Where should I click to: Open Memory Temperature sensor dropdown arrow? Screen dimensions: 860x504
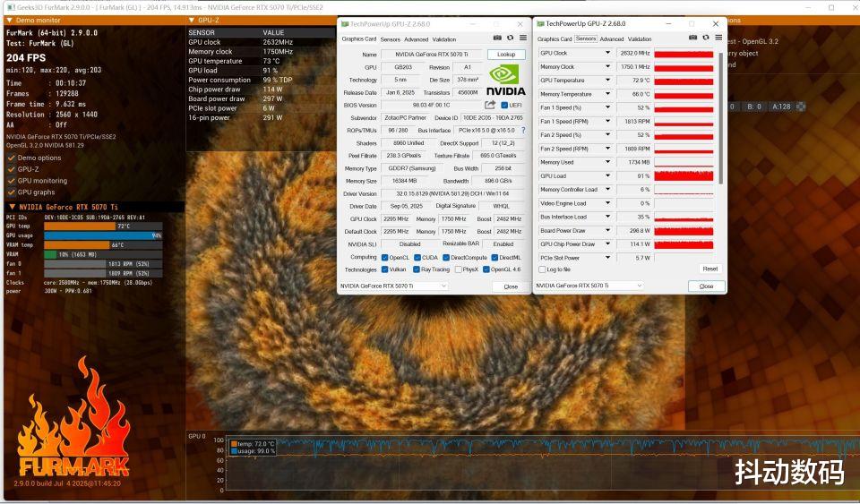tap(607, 94)
